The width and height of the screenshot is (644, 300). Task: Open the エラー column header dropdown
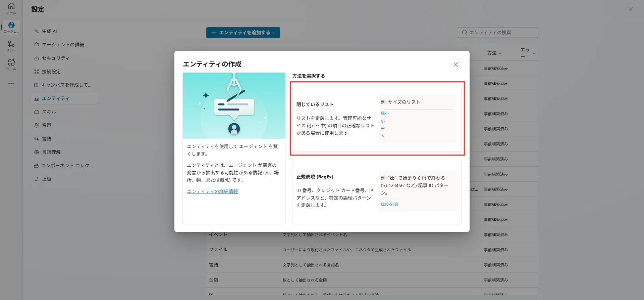(x=534, y=53)
